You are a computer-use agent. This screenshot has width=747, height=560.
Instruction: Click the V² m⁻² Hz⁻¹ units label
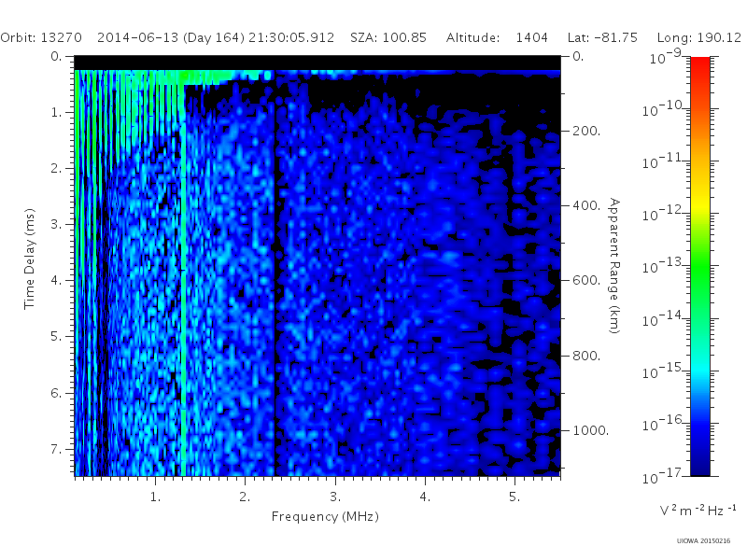pyautogui.click(x=698, y=510)
